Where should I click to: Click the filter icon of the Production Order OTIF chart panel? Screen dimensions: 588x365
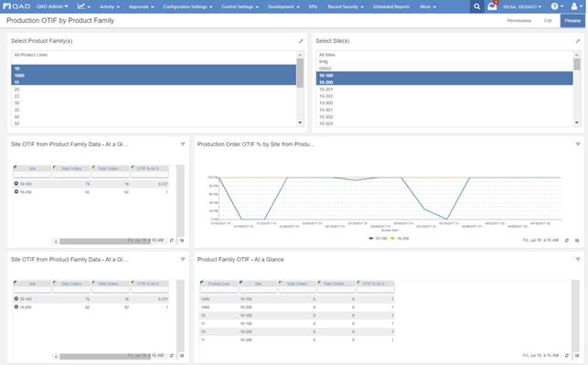point(578,144)
